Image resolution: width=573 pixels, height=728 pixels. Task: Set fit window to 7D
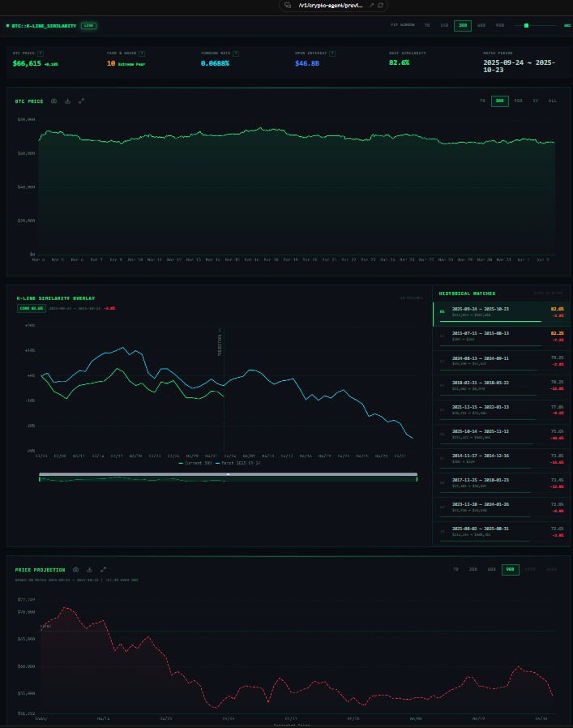[x=427, y=25]
